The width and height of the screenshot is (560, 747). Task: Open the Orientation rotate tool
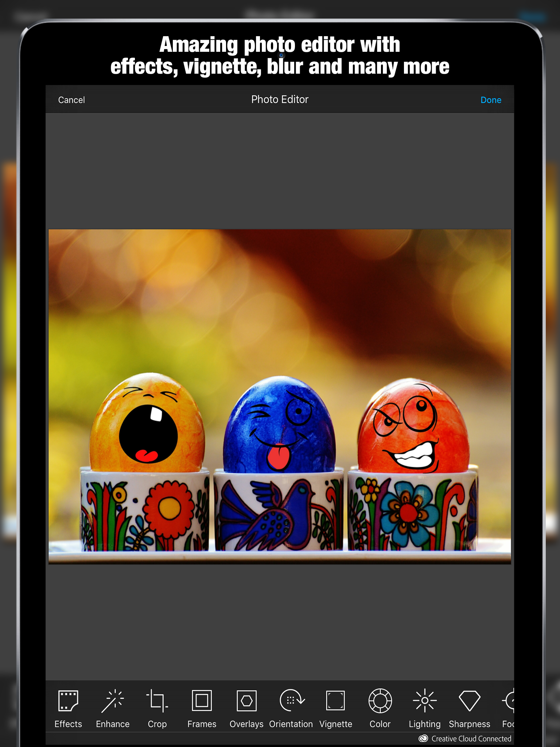[291, 708]
